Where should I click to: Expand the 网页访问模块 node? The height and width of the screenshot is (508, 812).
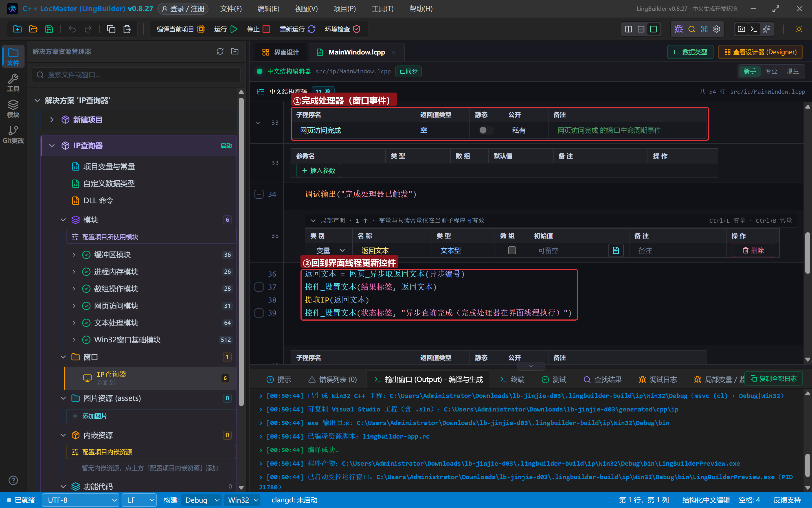tap(74, 306)
